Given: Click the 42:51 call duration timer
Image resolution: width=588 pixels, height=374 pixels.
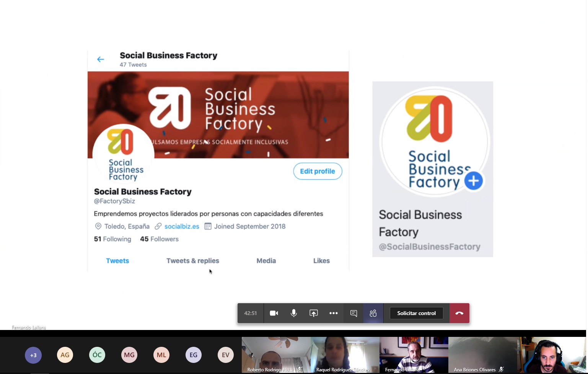Looking at the screenshot, I should click(x=251, y=313).
